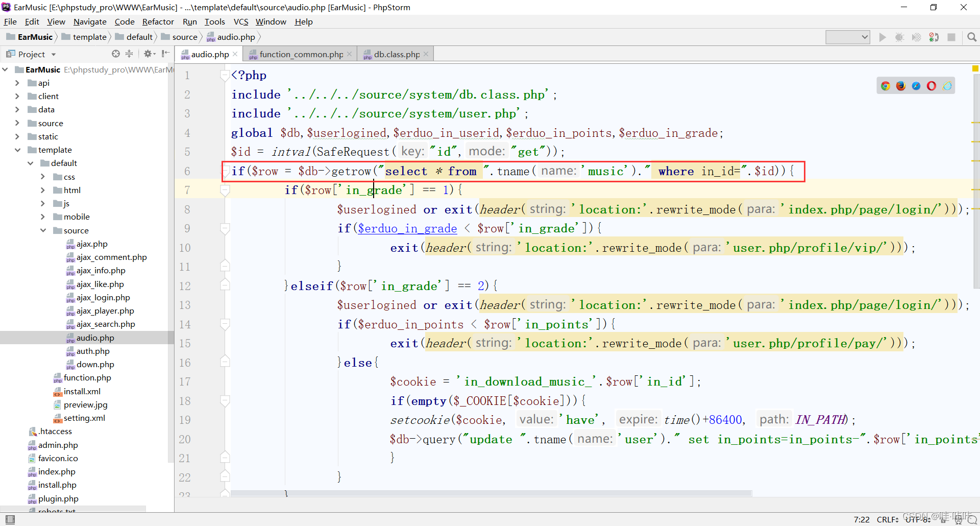Viewport: 980px width, 526px height.
Task: Open the Code menu
Action: [125, 21]
